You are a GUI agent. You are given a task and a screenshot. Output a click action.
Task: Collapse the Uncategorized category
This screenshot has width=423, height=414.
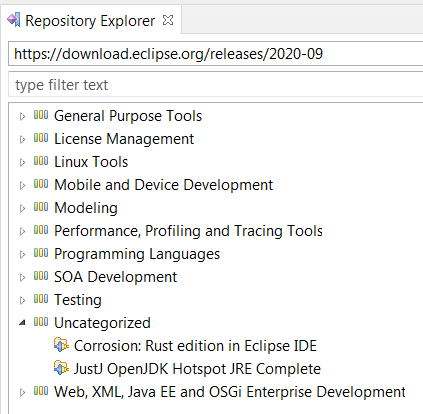pyautogui.click(x=22, y=322)
